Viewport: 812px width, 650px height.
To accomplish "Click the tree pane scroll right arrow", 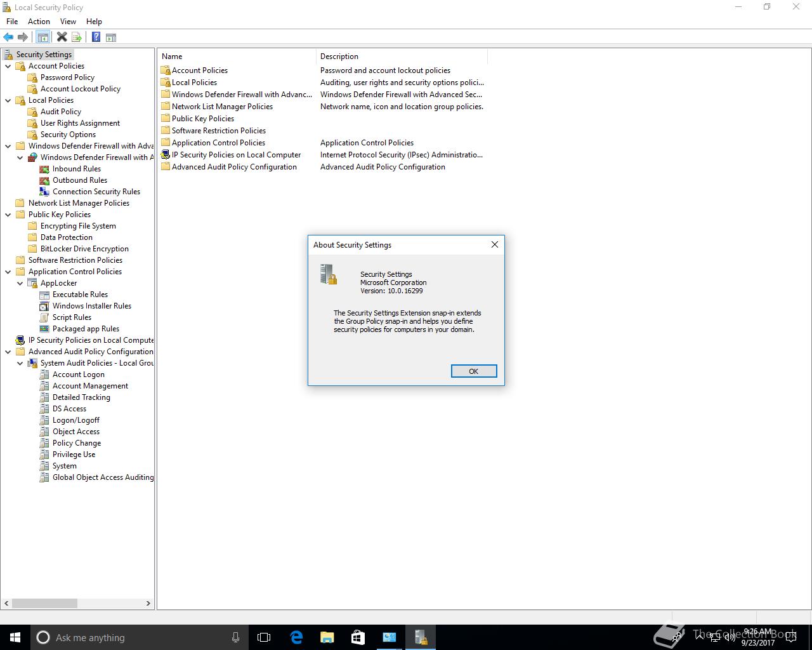I will pyautogui.click(x=148, y=603).
